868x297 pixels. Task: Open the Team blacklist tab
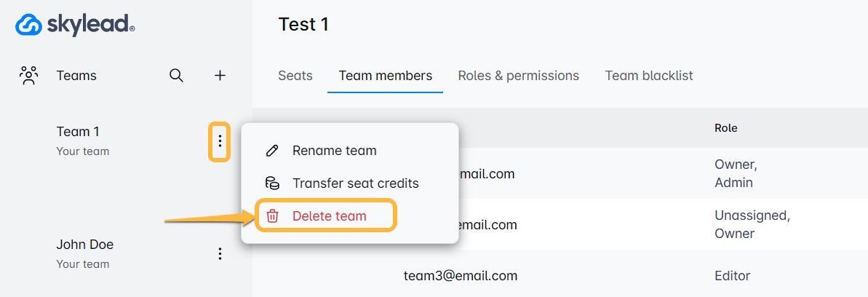point(649,76)
